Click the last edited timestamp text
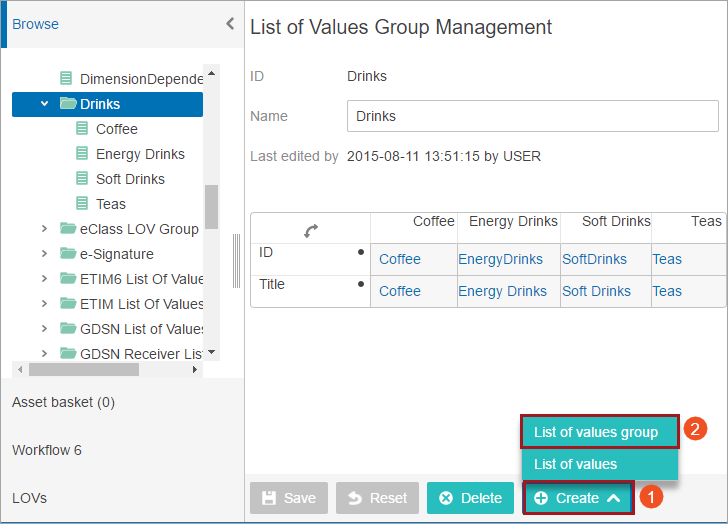 tap(443, 156)
